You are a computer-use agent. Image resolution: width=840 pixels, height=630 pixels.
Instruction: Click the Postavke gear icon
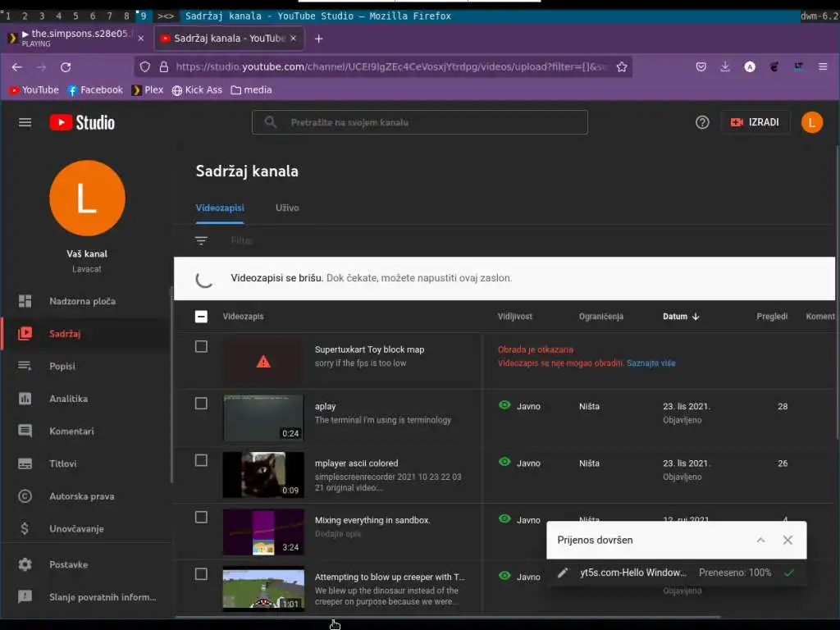point(25,564)
